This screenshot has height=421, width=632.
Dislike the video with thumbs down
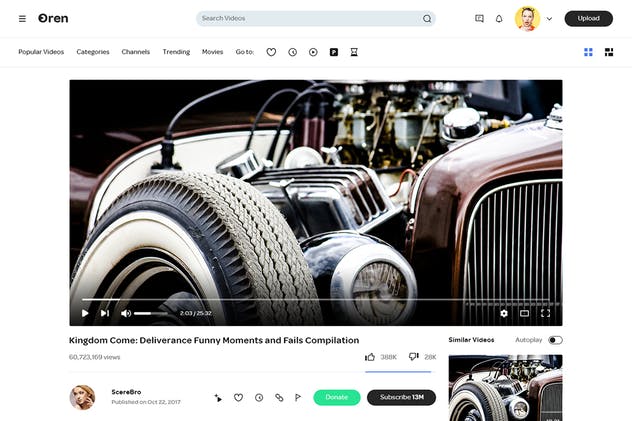tap(414, 357)
